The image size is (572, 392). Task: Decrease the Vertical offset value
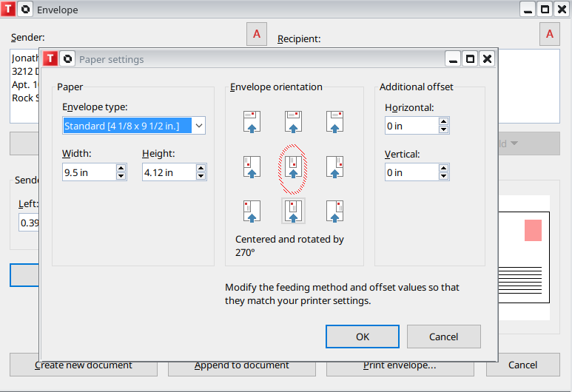pyautogui.click(x=443, y=176)
